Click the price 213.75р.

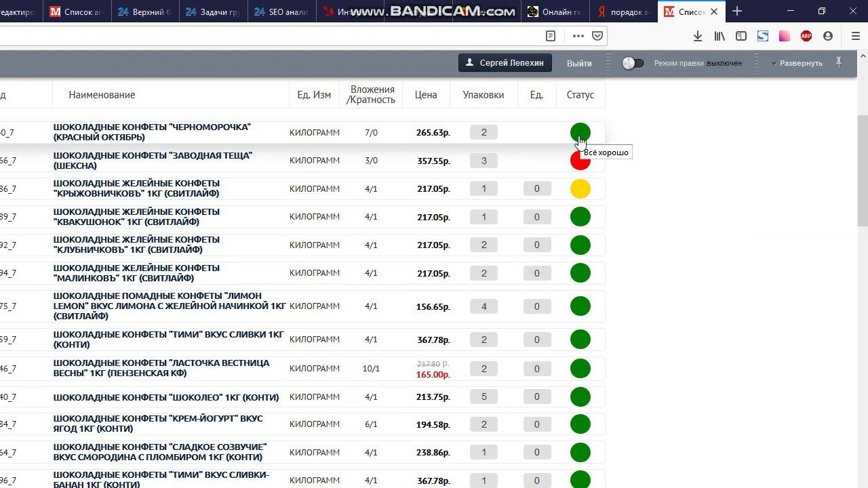click(x=433, y=397)
